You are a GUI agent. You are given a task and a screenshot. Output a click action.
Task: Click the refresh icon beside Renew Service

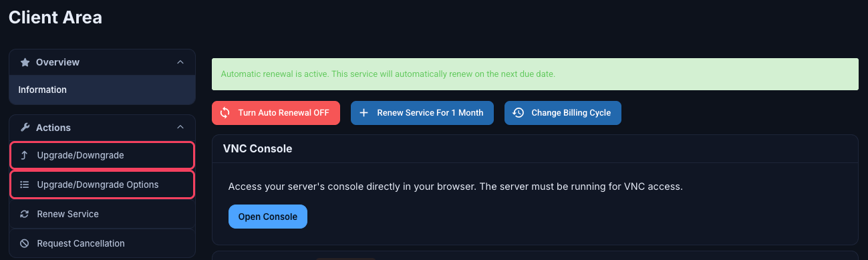(25, 214)
